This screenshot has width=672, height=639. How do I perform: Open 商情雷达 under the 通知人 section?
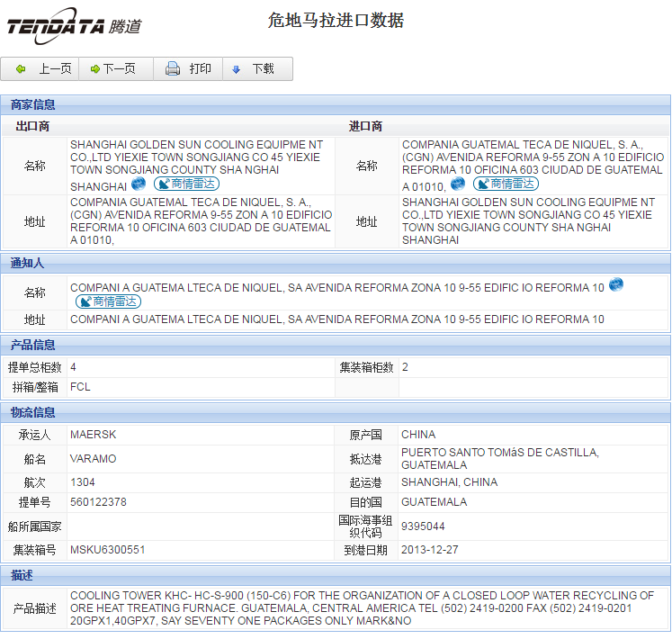coord(108,301)
